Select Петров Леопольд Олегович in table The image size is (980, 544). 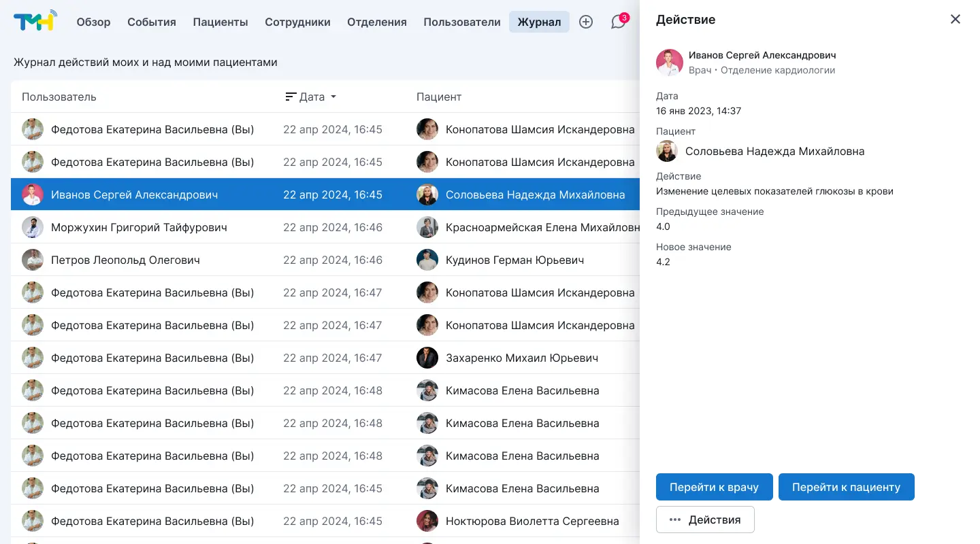coord(125,260)
